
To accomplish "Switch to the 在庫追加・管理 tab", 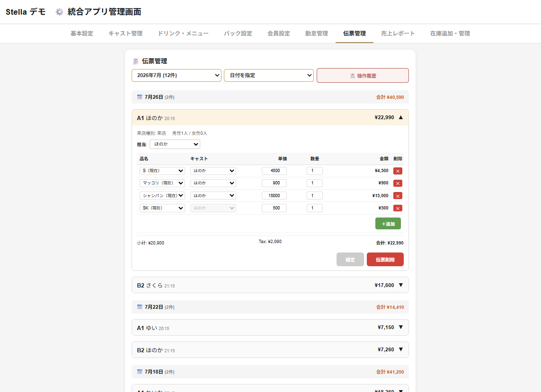I will pos(450,34).
